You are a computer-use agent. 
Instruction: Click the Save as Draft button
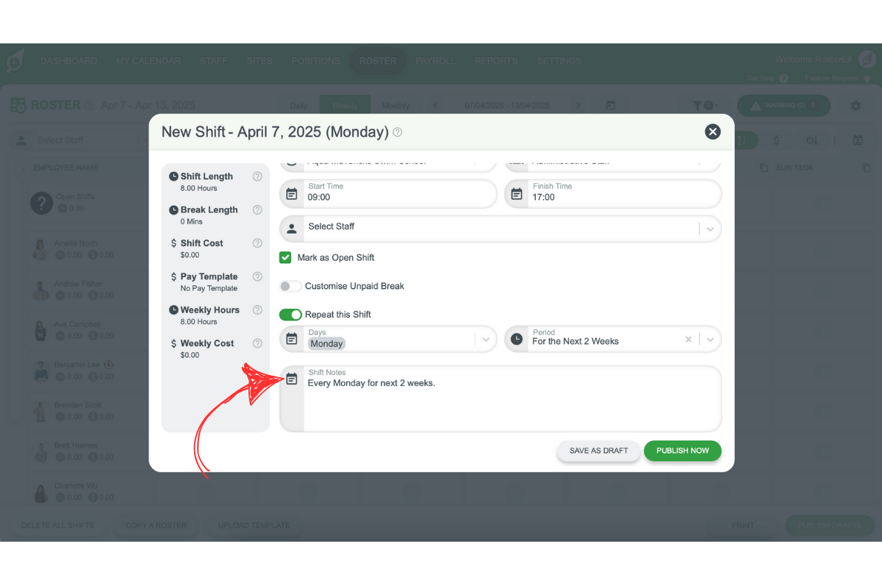(x=598, y=451)
